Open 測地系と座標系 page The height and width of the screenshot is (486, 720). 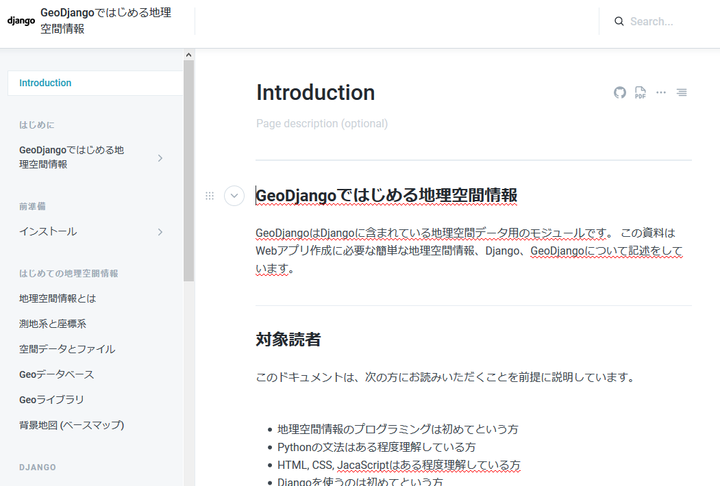[x=52, y=324]
